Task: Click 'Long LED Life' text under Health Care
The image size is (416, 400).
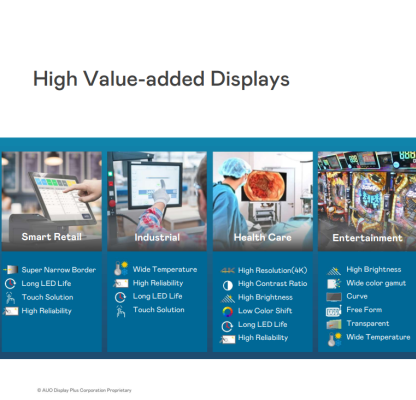Action: 263,324
